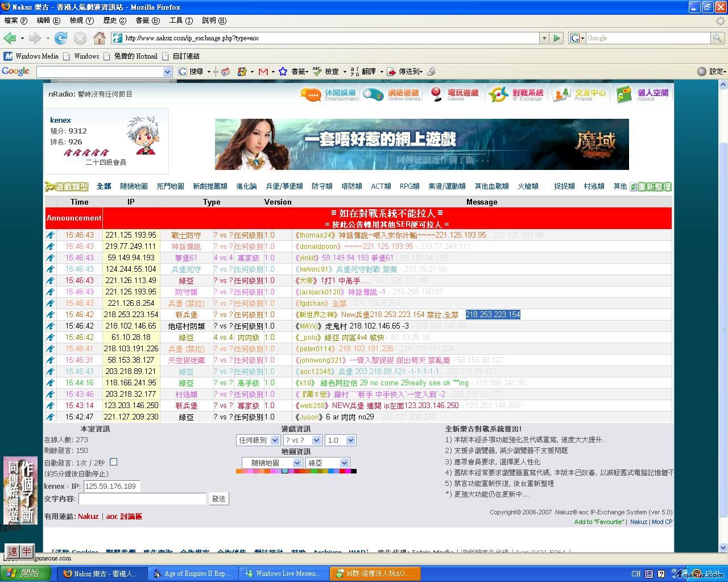This screenshot has width=728, height=582.
Task: Click the ABC spell check icon
Action: point(317,72)
